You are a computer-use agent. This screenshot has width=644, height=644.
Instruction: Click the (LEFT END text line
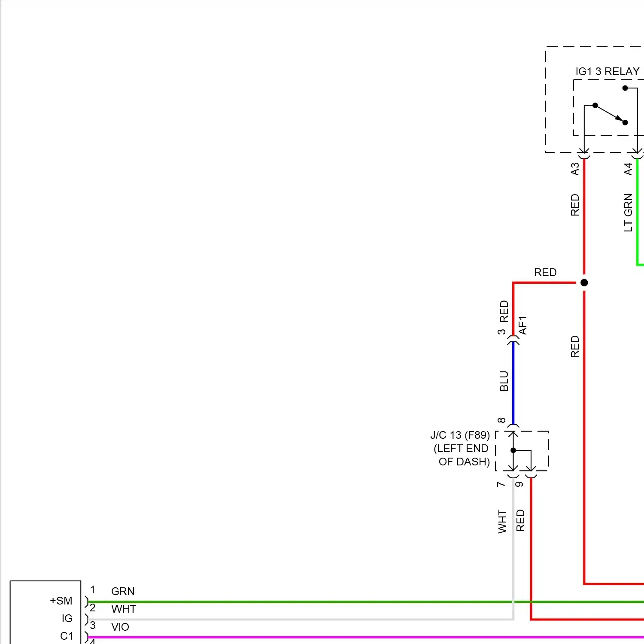pyautogui.click(x=461, y=448)
